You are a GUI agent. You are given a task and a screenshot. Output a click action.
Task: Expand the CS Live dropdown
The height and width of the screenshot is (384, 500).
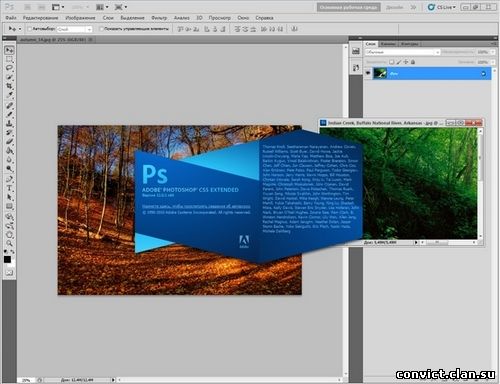click(442, 7)
